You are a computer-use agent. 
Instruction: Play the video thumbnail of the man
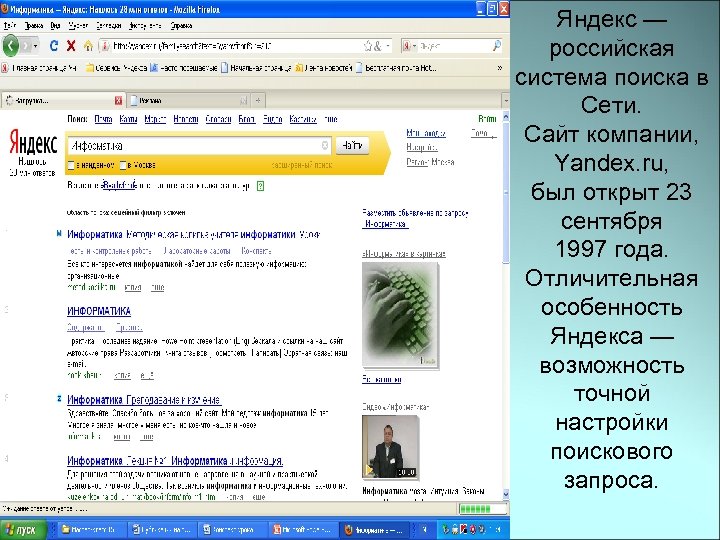click(x=391, y=447)
